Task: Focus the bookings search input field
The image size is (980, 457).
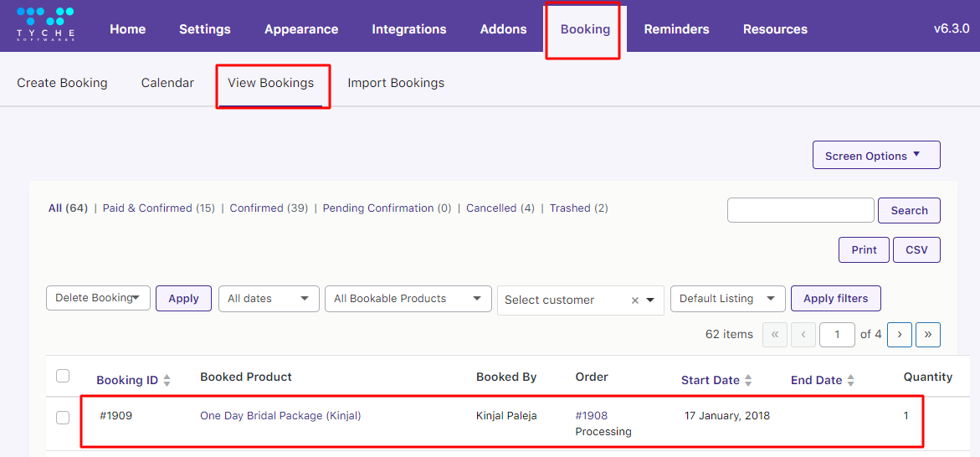Action: click(801, 210)
